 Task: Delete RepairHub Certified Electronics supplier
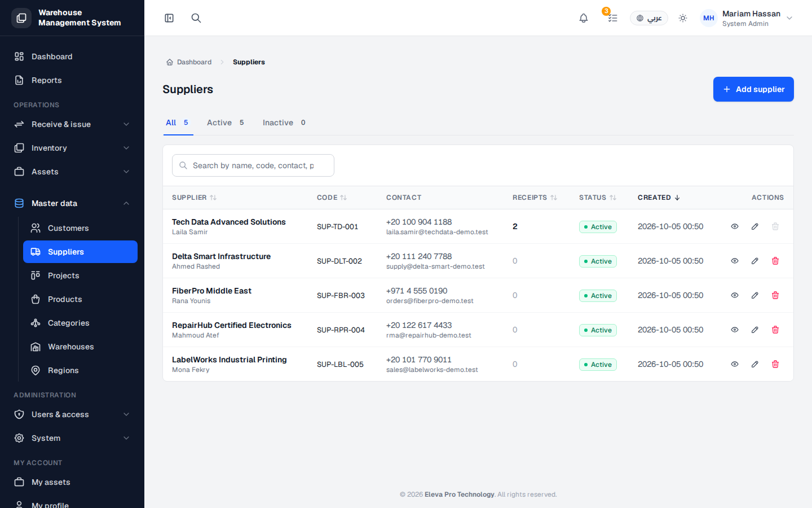pyautogui.click(x=775, y=330)
